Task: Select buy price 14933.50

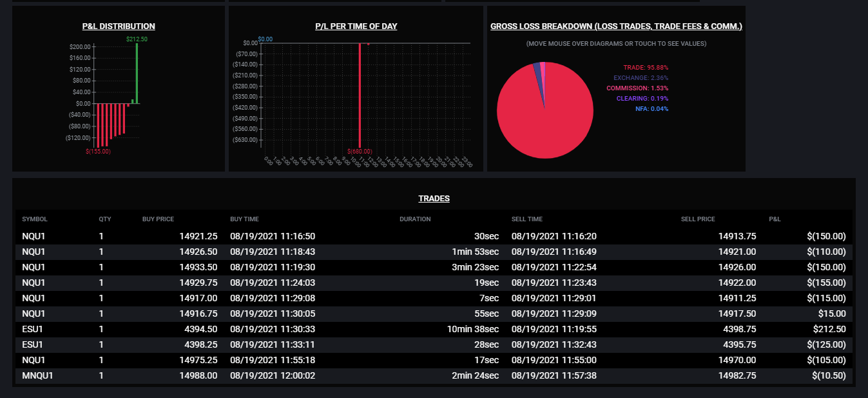Action: coord(198,267)
